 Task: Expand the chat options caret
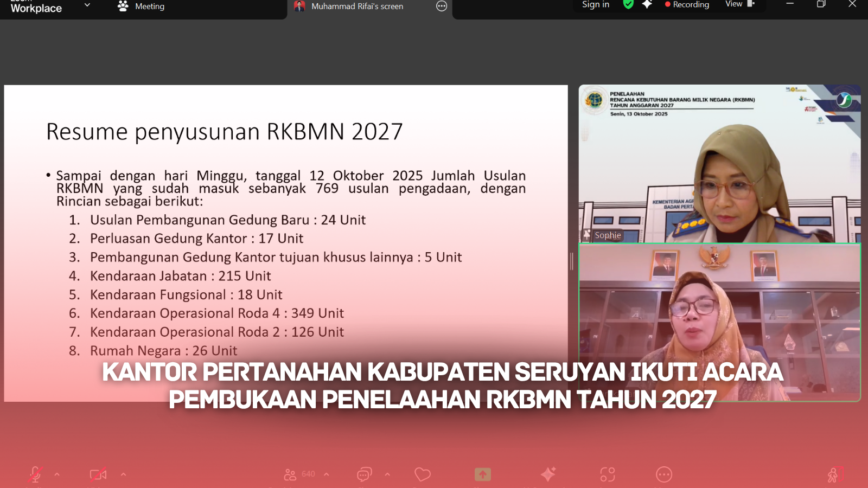pos(387,474)
